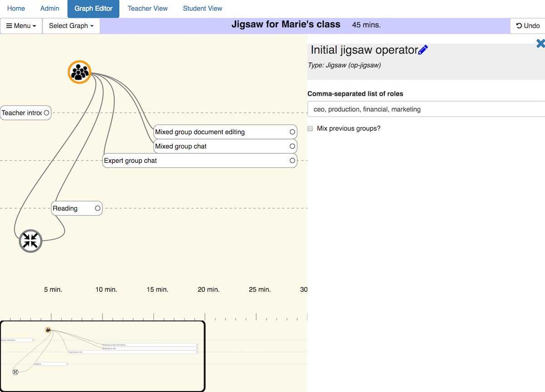Screen dimensions: 545x392
Task: Undo the last change
Action: (528, 26)
